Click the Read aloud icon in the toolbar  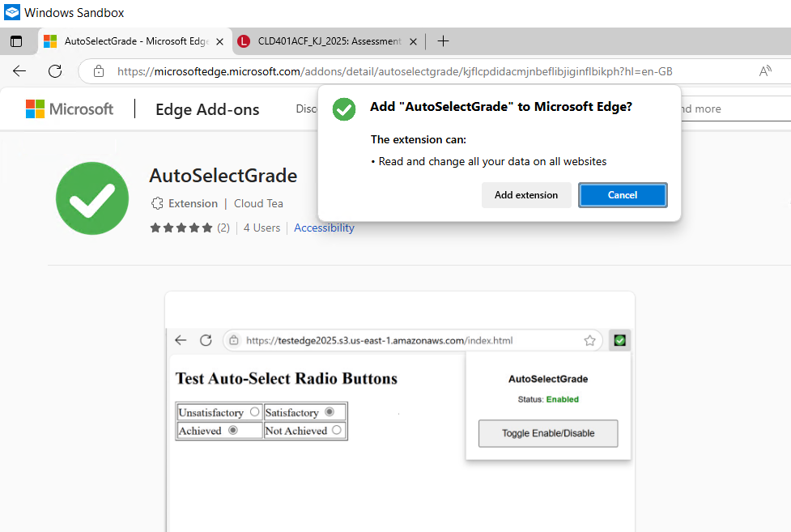[x=764, y=71]
